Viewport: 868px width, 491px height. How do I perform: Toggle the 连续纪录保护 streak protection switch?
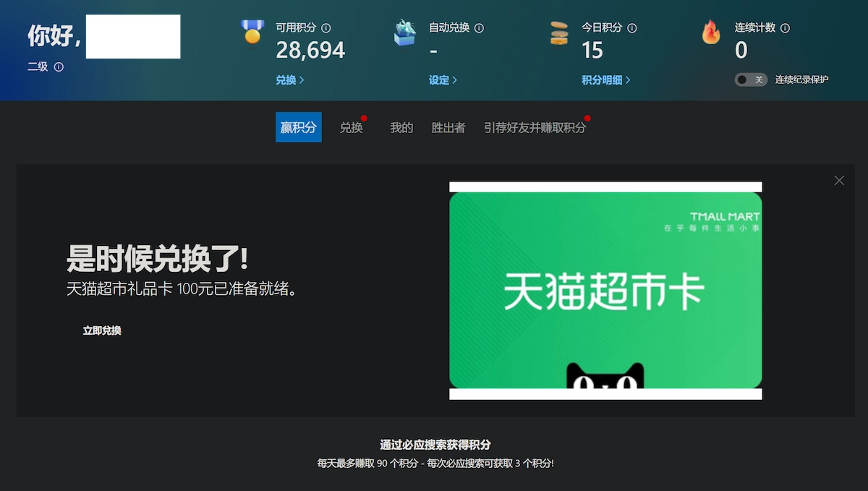(x=751, y=80)
